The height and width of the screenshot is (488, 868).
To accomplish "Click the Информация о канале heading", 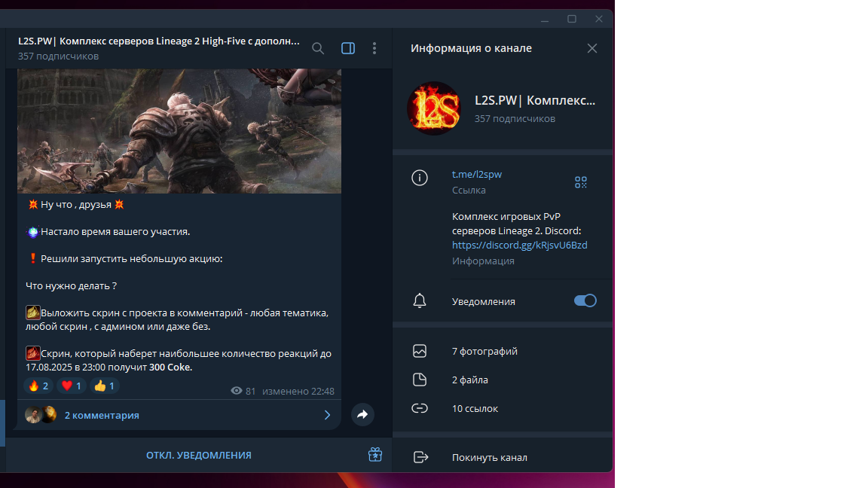I will 471,48.
